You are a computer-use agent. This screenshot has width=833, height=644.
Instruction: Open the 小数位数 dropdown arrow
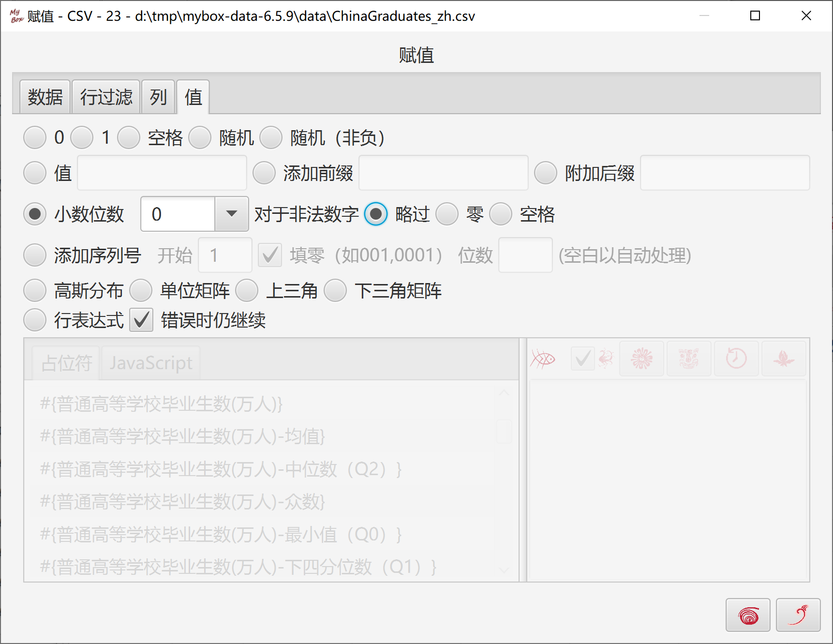(x=232, y=214)
